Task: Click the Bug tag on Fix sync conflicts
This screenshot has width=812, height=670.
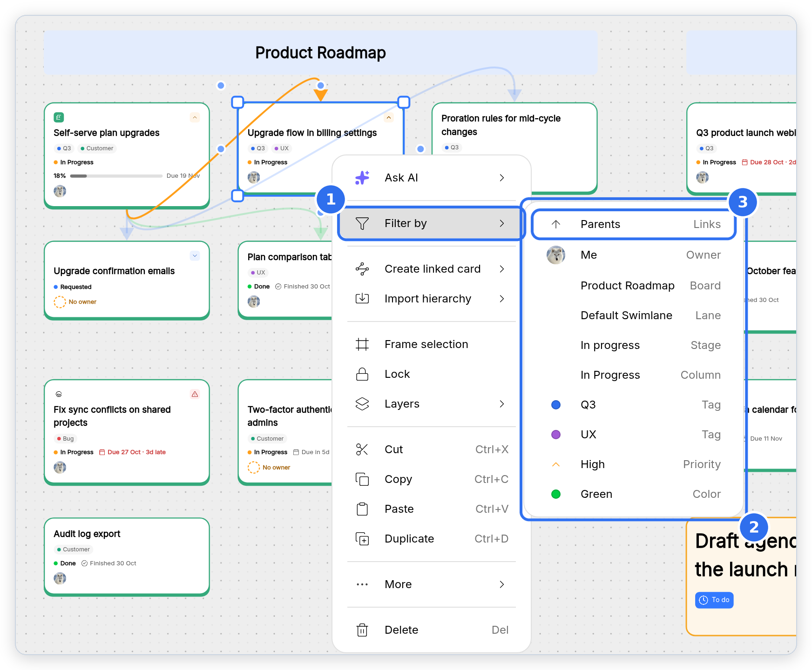Action: (x=65, y=439)
